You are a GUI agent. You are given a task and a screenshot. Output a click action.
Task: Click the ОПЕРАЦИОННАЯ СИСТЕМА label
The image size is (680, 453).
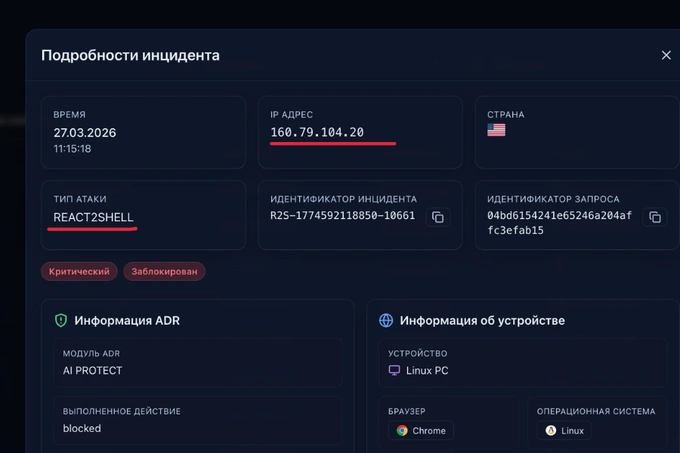pos(596,411)
